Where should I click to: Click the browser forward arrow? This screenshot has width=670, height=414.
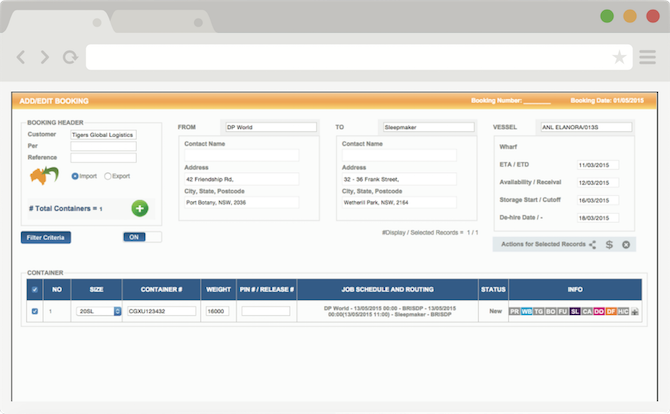(x=44, y=57)
